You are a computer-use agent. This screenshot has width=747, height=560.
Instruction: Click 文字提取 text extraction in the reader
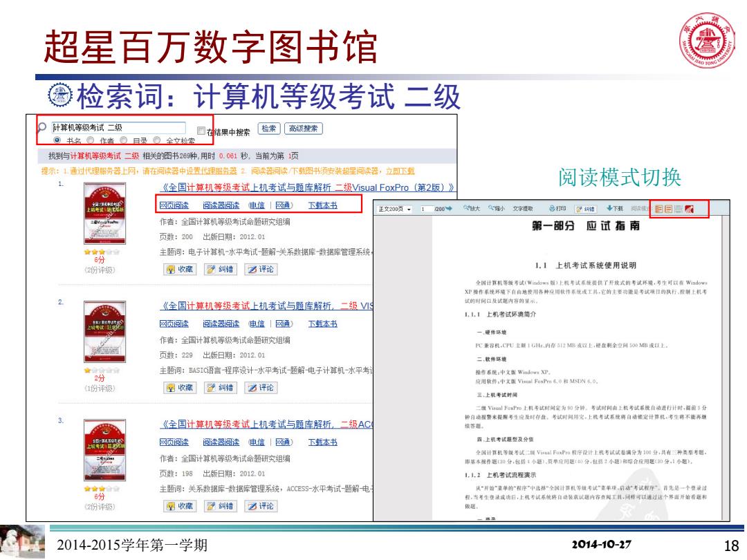pos(523,209)
